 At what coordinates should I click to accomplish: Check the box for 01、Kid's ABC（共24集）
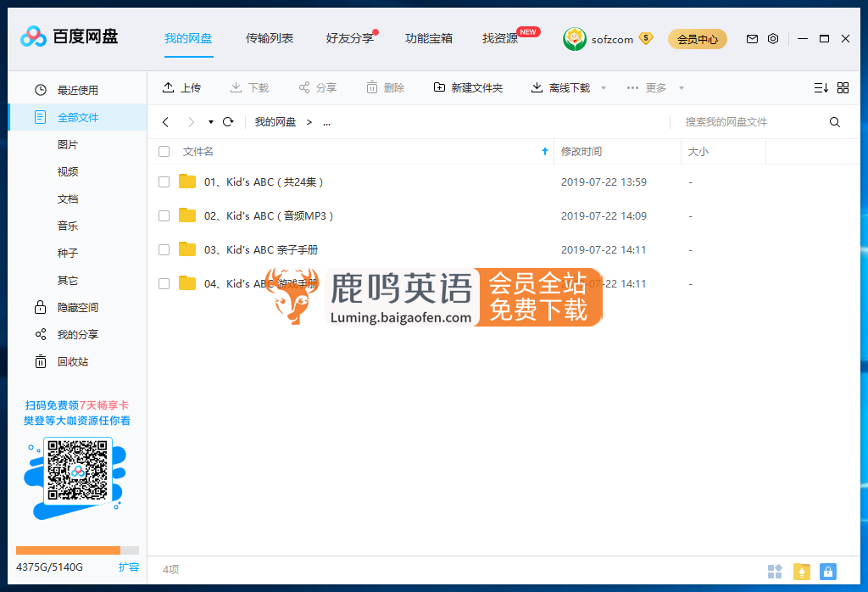point(164,182)
